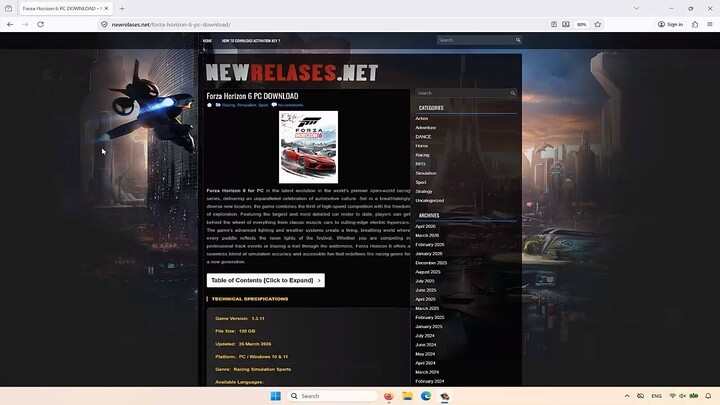The image size is (720, 405).
Task: Open the April 2026 archive
Action: 425,226
